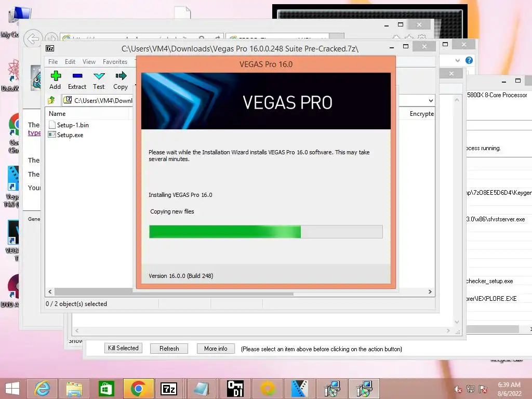Click the '5800X 8-Core Processor' text
Viewport: 532px width, 399px height.
497,95
